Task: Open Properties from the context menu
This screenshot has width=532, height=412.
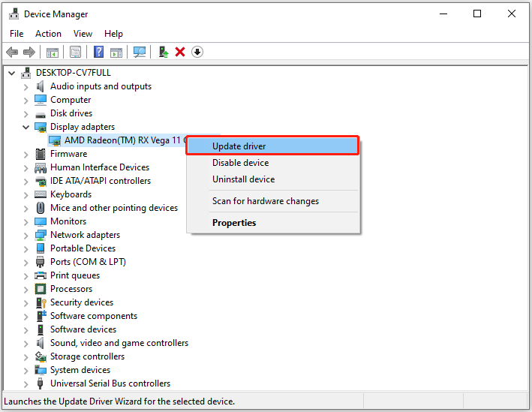Action: pos(272,223)
